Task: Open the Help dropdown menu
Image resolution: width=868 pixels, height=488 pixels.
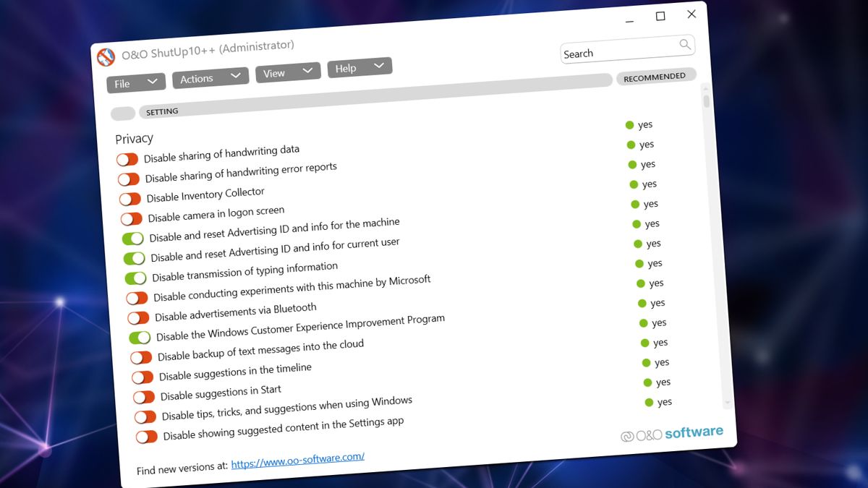Action: pyautogui.click(x=359, y=67)
